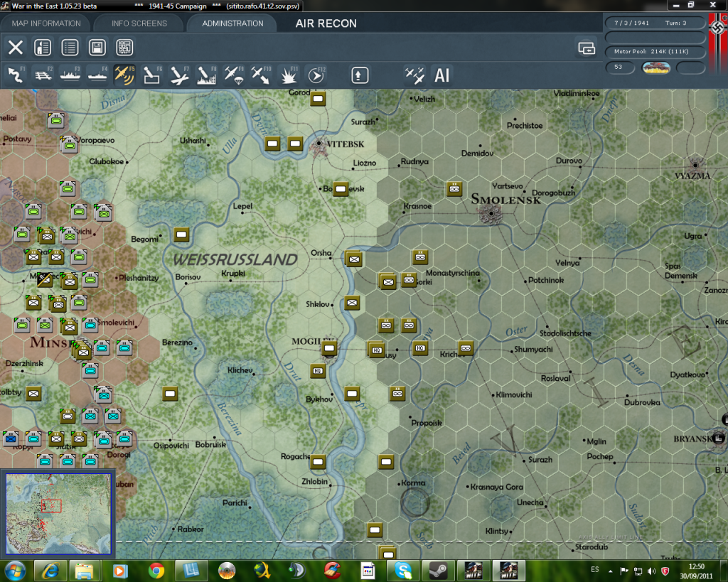Open the MAP INFORMATION tab
This screenshot has height=582, width=728.
pos(46,23)
